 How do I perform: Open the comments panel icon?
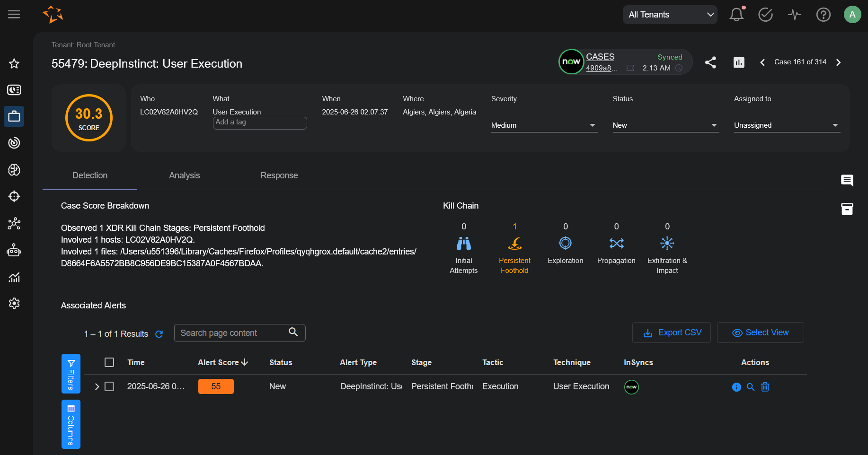847,180
